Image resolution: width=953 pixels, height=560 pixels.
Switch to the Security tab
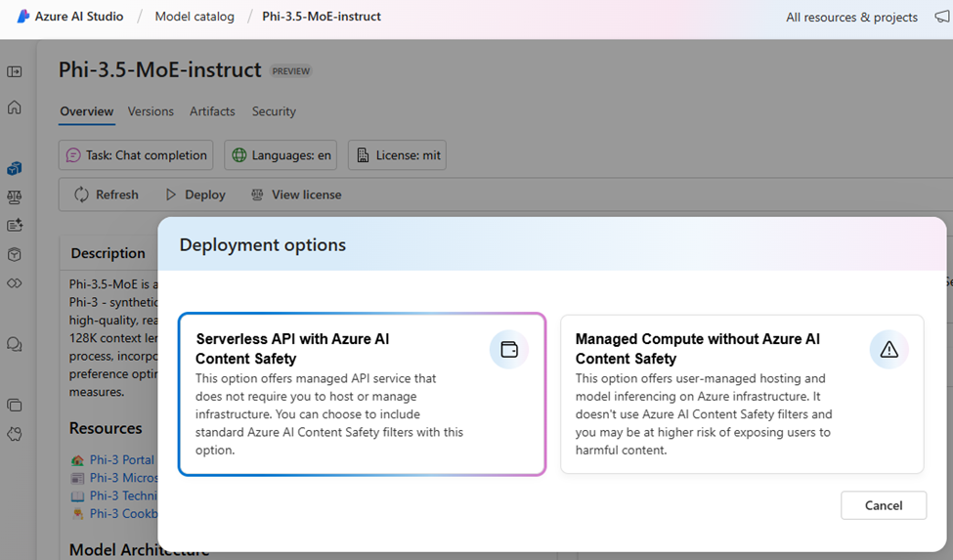[x=274, y=111]
